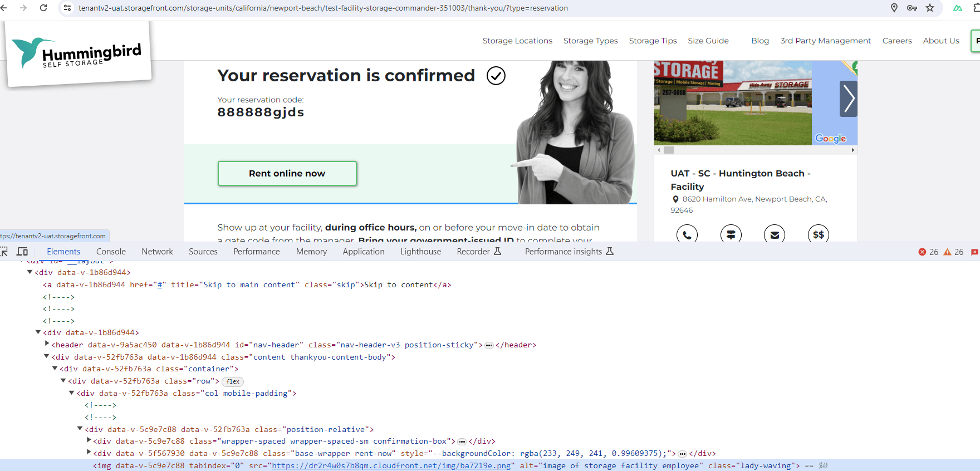980x471 pixels.
Task: Expand the base-wrapper rent-now div node
Action: tap(89, 453)
